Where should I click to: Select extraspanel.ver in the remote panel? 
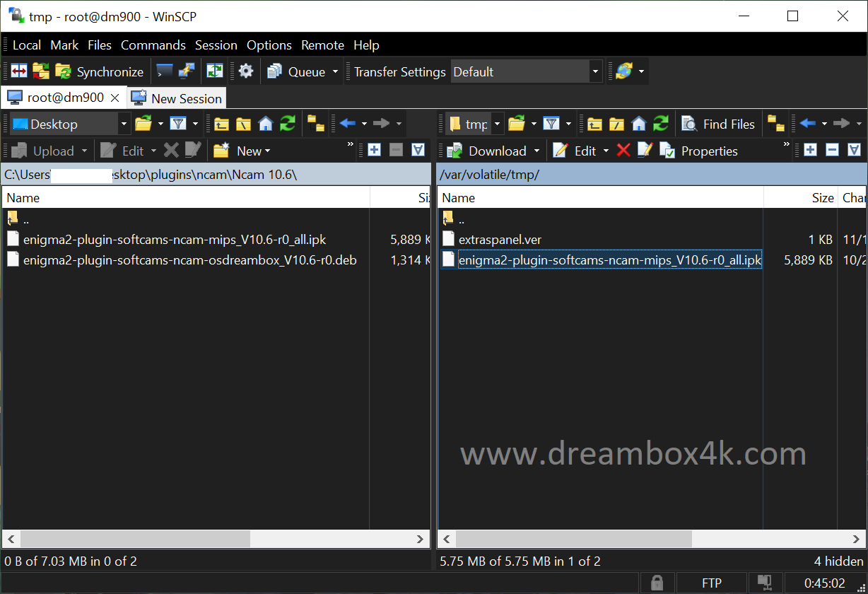pos(500,239)
